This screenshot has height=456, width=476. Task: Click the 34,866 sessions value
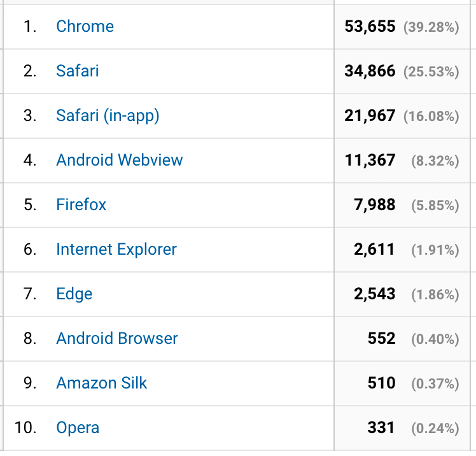[370, 71]
